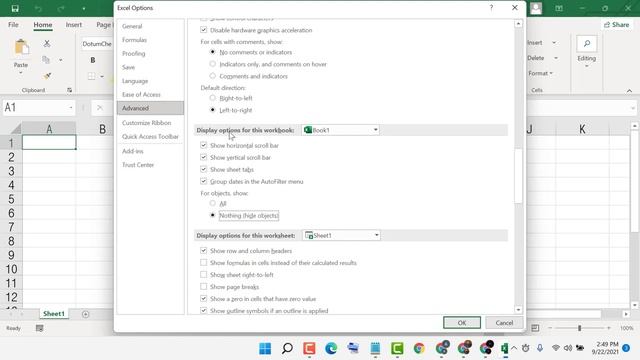The height and width of the screenshot is (360, 640).
Task: Uncheck Disable hardware graphics acceleration
Action: [203, 30]
